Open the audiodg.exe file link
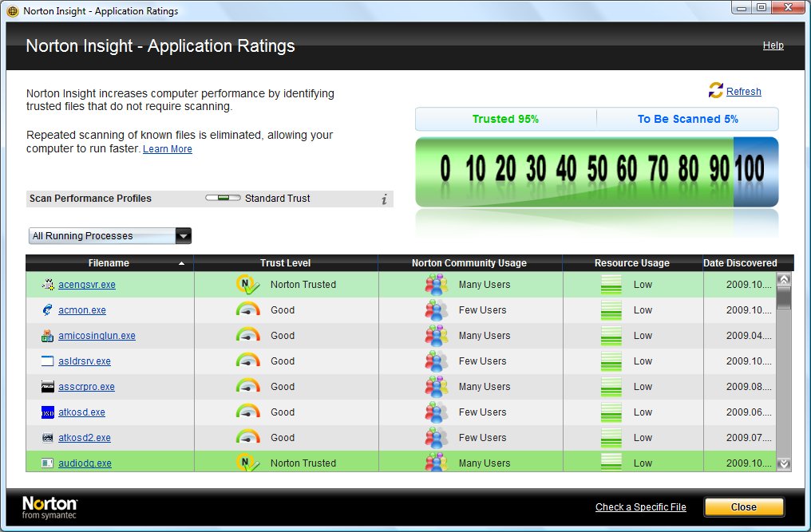 pos(85,463)
